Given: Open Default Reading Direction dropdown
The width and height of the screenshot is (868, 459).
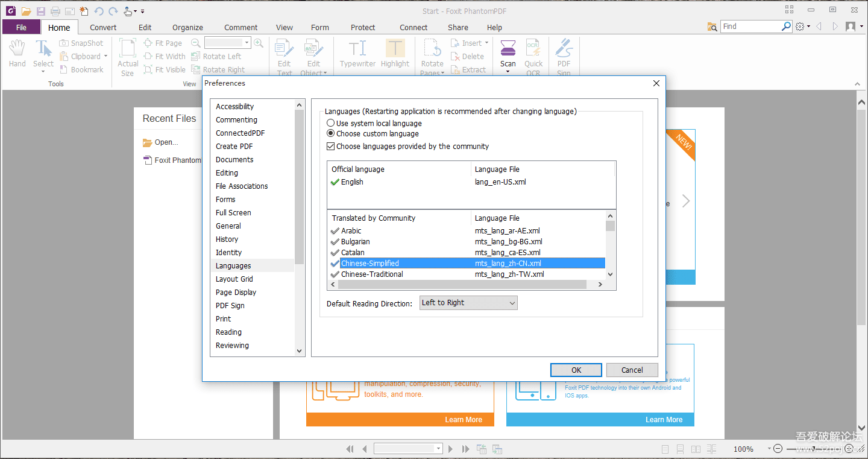Looking at the screenshot, I should [468, 303].
